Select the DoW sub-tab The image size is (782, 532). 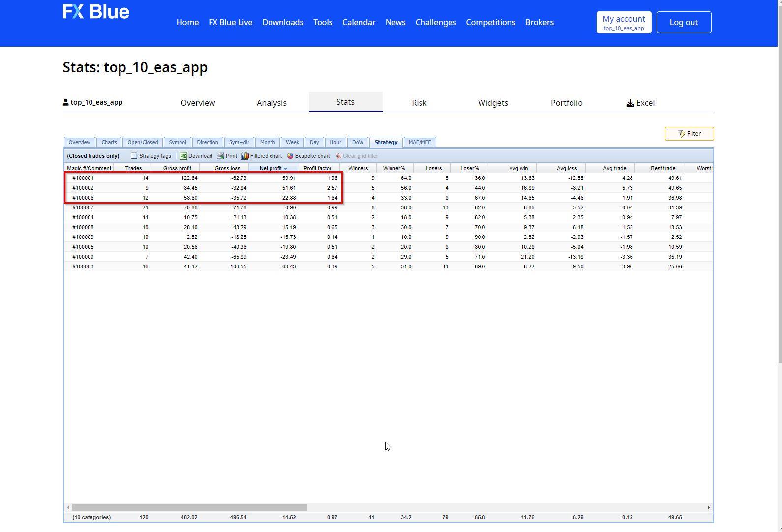point(358,142)
